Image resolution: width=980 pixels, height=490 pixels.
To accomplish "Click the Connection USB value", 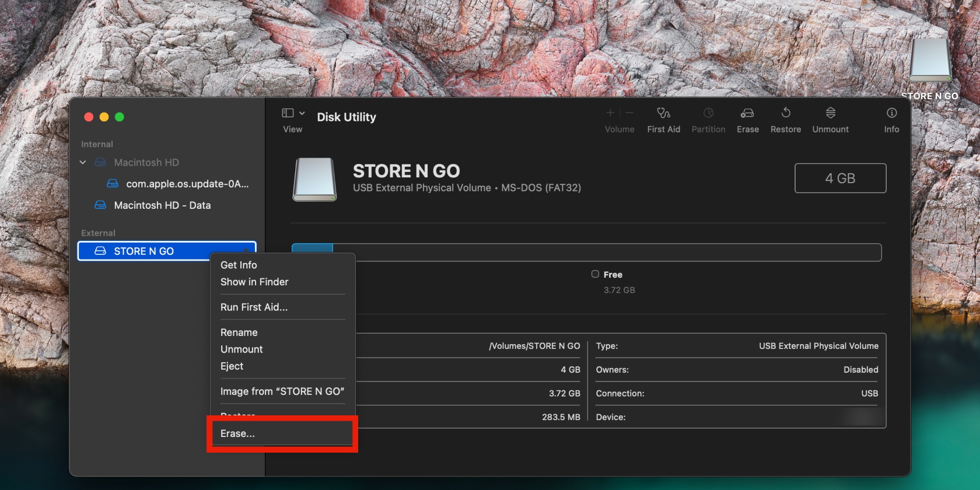I will pyautogui.click(x=869, y=394).
